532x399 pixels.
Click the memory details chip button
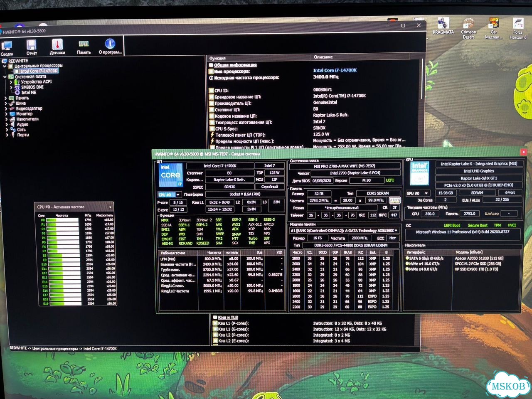tap(394, 200)
